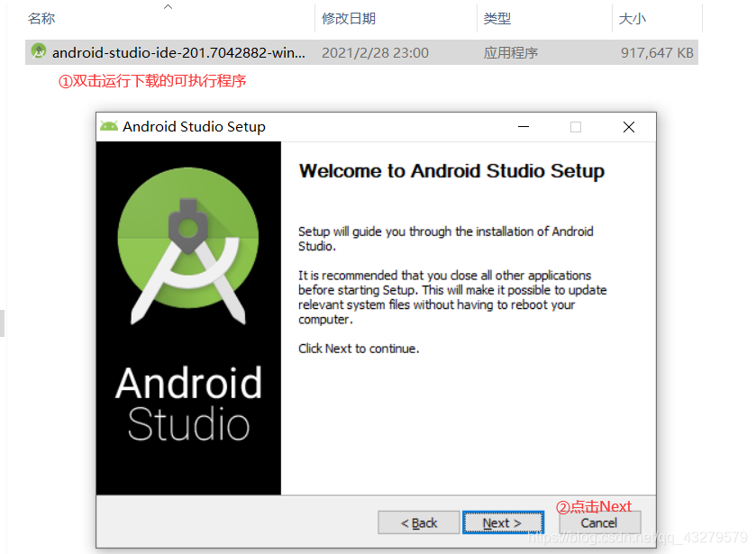Image resolution: width=756 pixels, height=554 pixels.
Task: Click the android-studio-ide installer file icon
Action: click(x=39, y=51)
